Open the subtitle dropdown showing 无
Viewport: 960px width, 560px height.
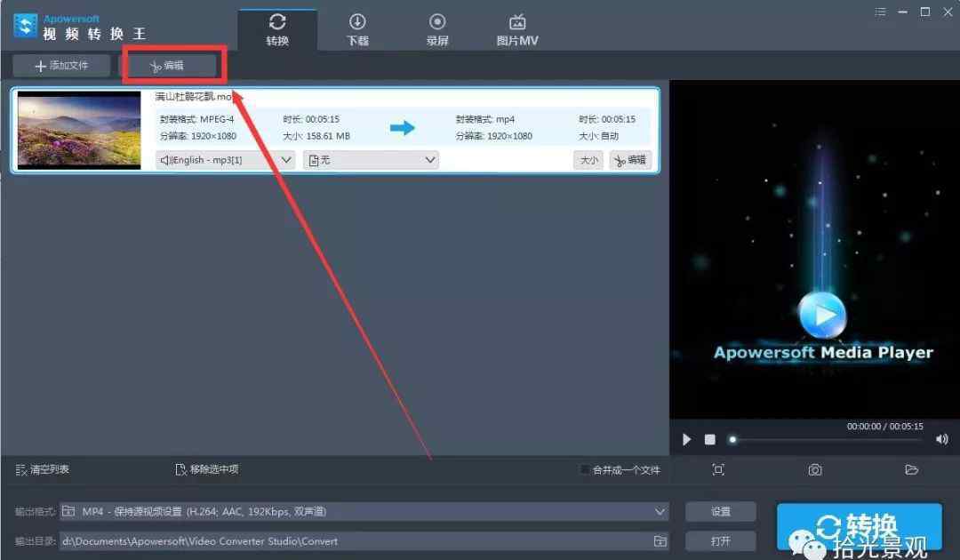371,160
